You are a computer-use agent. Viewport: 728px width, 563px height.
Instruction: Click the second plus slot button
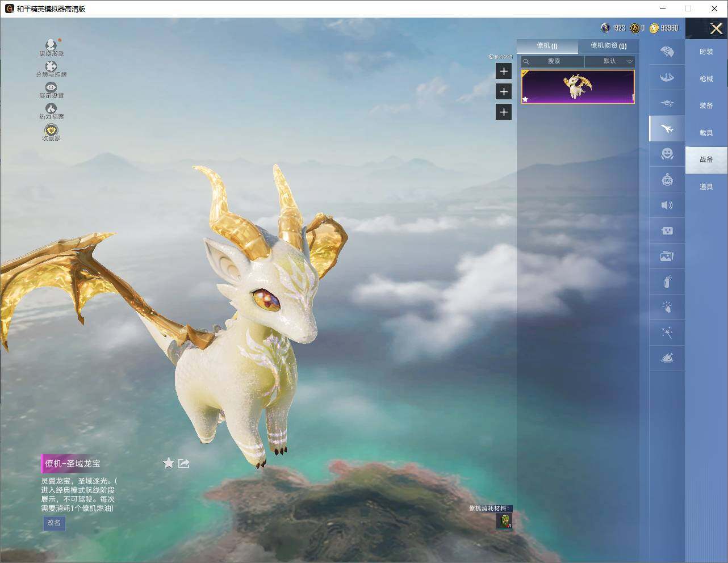pos(504,91)
